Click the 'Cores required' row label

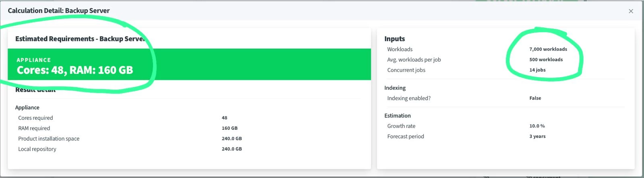(35, 118)
